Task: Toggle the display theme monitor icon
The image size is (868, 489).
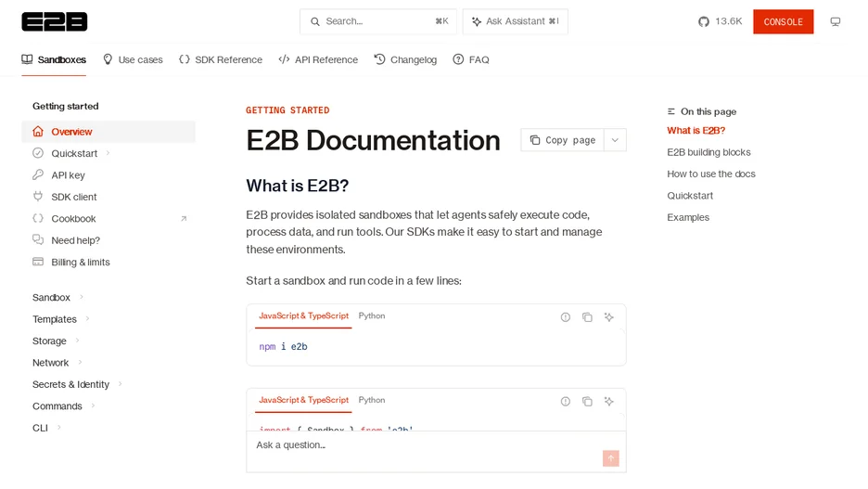Action: [x=836, y=21]
